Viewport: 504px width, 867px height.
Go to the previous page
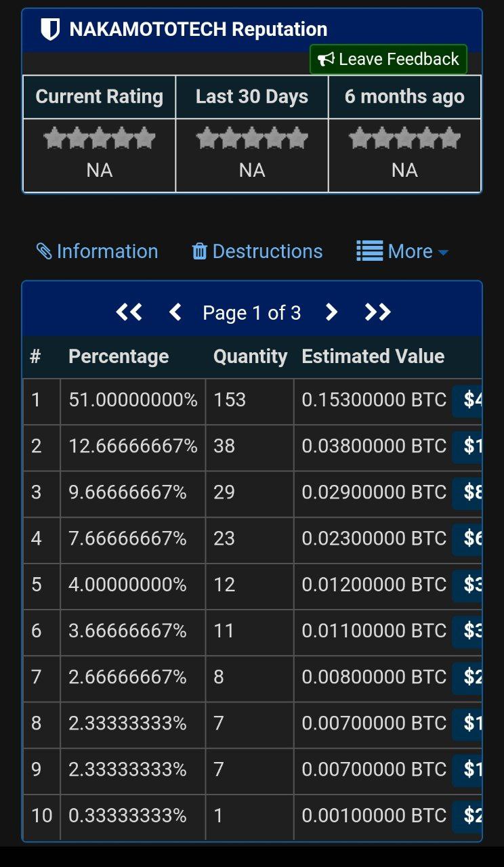coord(175,312)
